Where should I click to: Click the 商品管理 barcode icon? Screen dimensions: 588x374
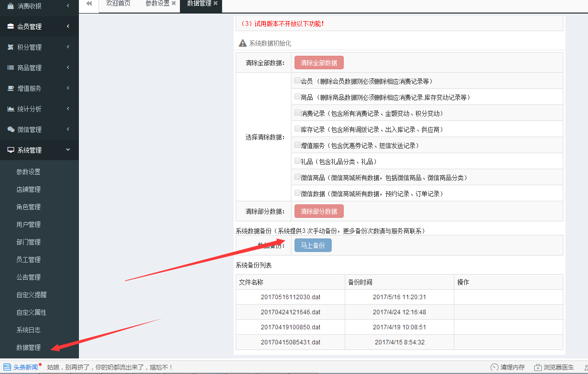pos(11,68)
